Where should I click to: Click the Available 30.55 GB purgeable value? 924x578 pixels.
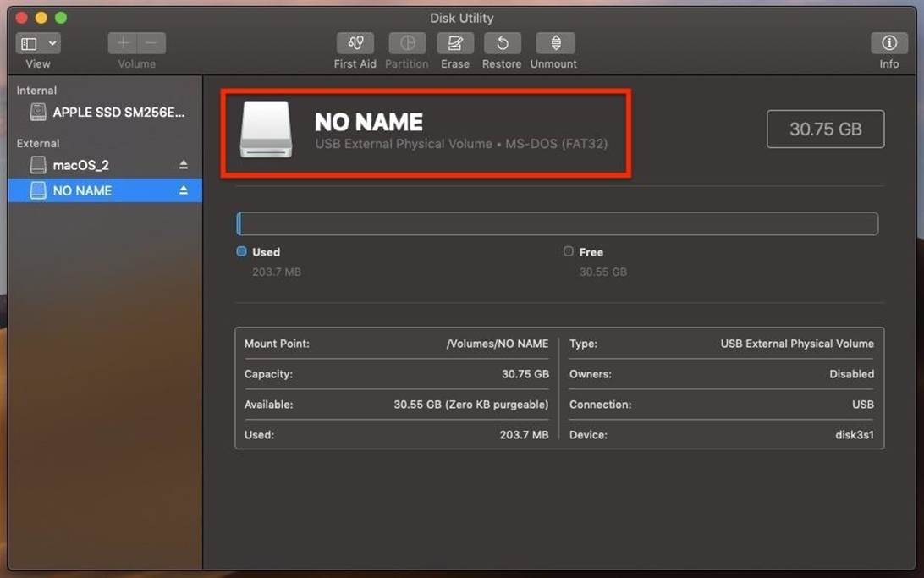tap(470, 405)
